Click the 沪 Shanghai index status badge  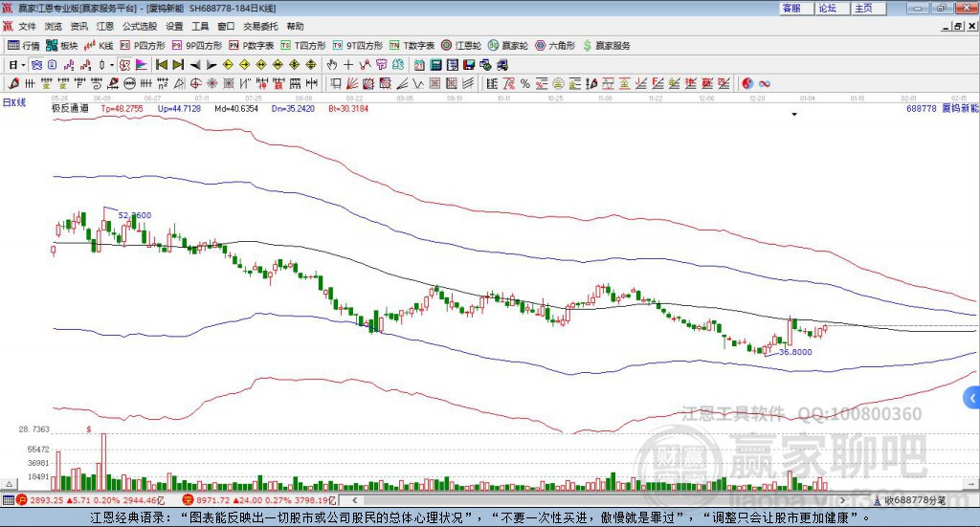pos(22,500)
